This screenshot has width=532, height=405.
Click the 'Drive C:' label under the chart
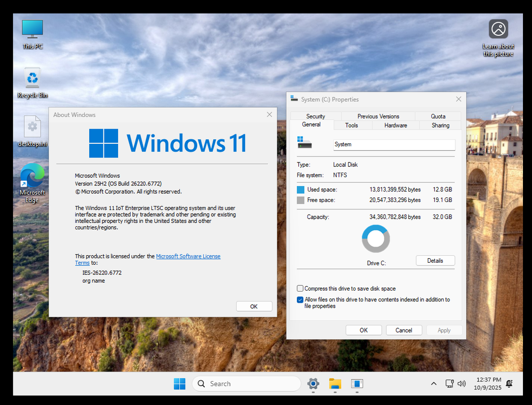point(376,263)
